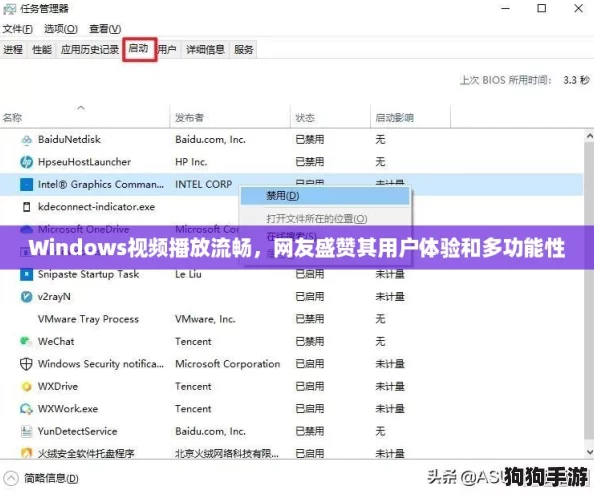
Task: Click 未计量 impact in WXDrive row
Action: coord(390,386)
